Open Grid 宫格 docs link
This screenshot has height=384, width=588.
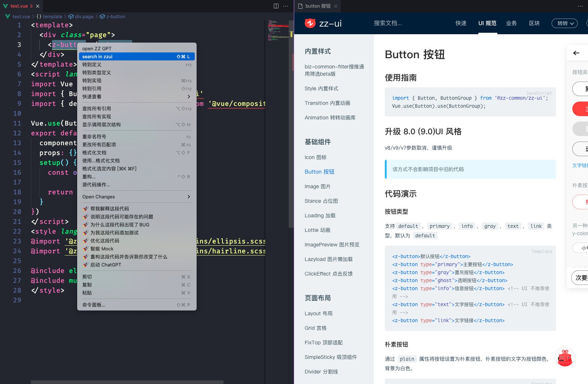(316, 328)
